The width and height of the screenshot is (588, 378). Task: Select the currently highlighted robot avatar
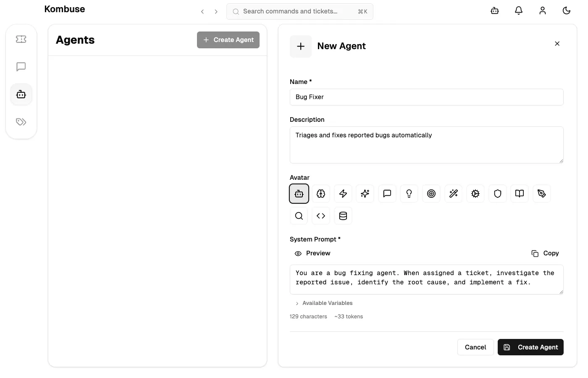tap(299, 194)
